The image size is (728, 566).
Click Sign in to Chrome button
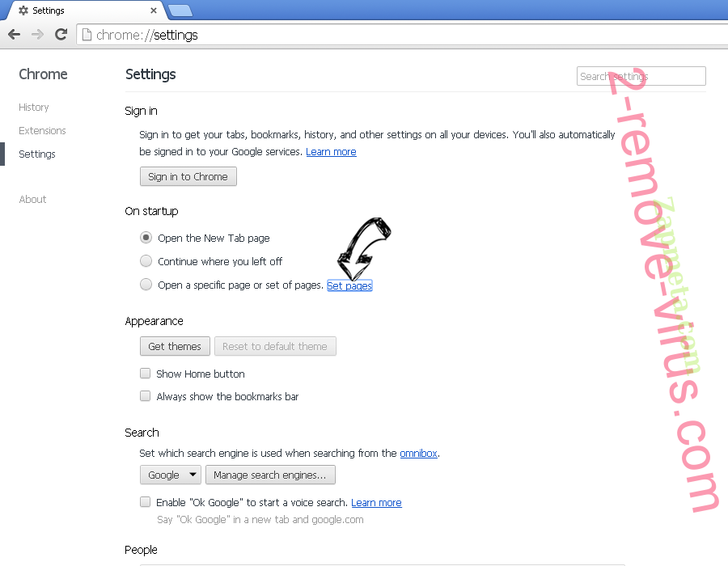(x=188, y=176)
